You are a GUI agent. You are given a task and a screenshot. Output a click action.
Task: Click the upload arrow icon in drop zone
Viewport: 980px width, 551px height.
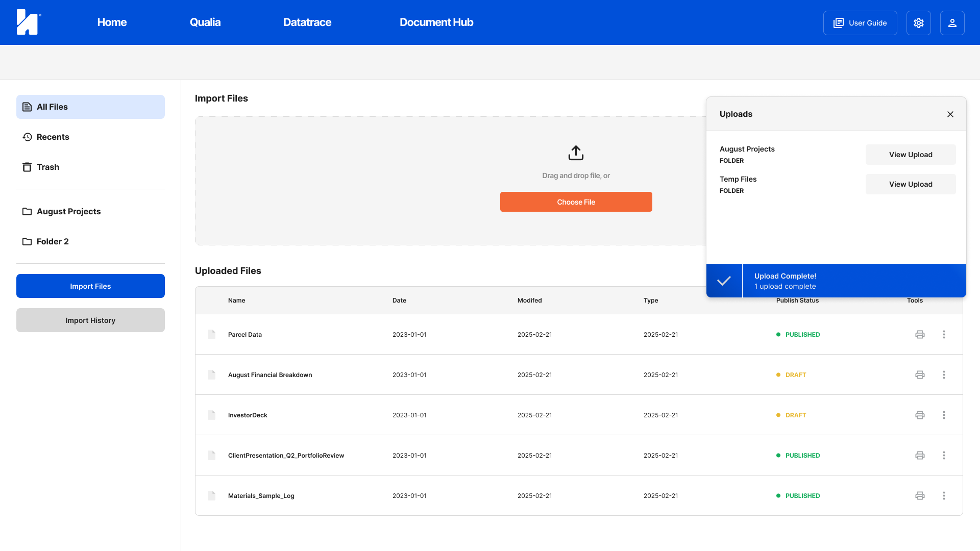(576, 153)
